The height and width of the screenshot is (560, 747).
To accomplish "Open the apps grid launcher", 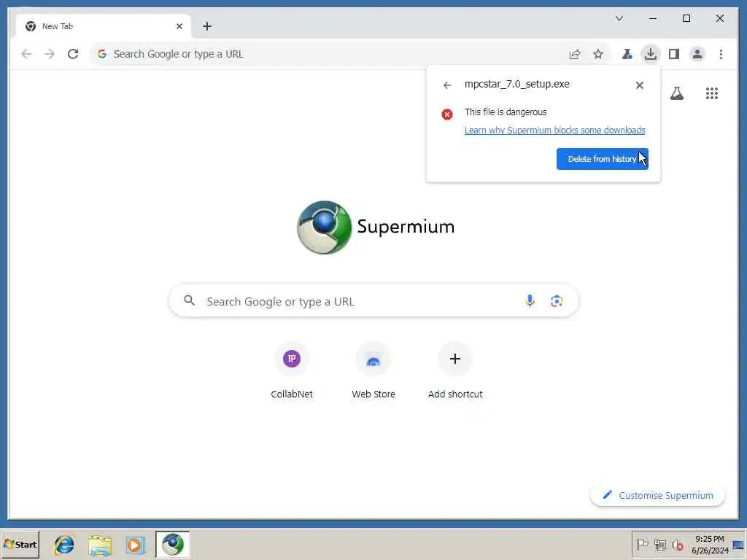I will click(712, 93).
